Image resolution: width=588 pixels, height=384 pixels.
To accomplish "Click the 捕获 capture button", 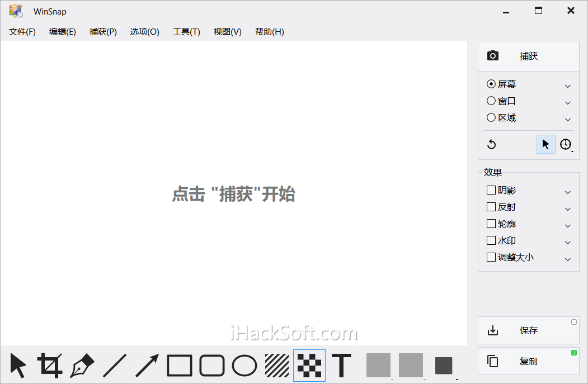I will pyautogui.click(x=529, y=56).
